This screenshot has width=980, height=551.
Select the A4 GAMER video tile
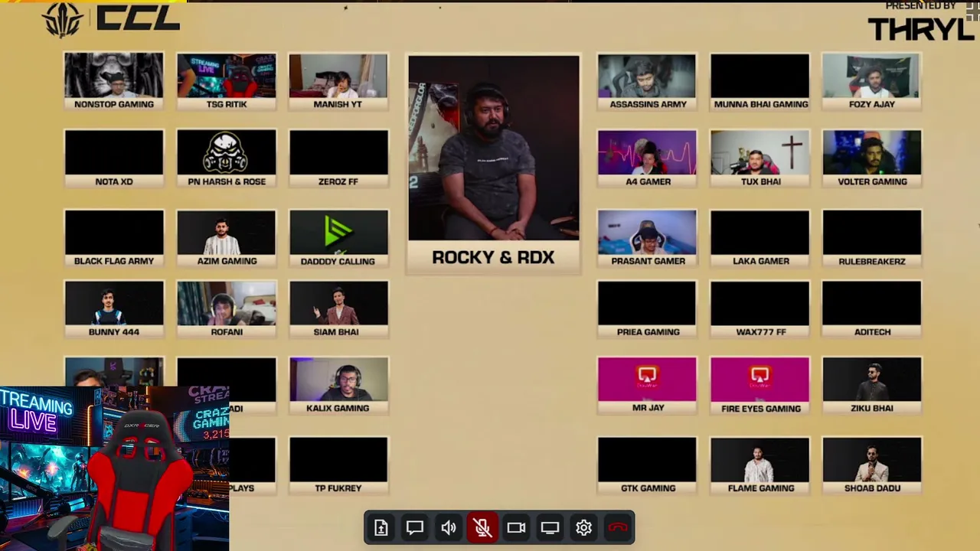click(x=647, y=158)
